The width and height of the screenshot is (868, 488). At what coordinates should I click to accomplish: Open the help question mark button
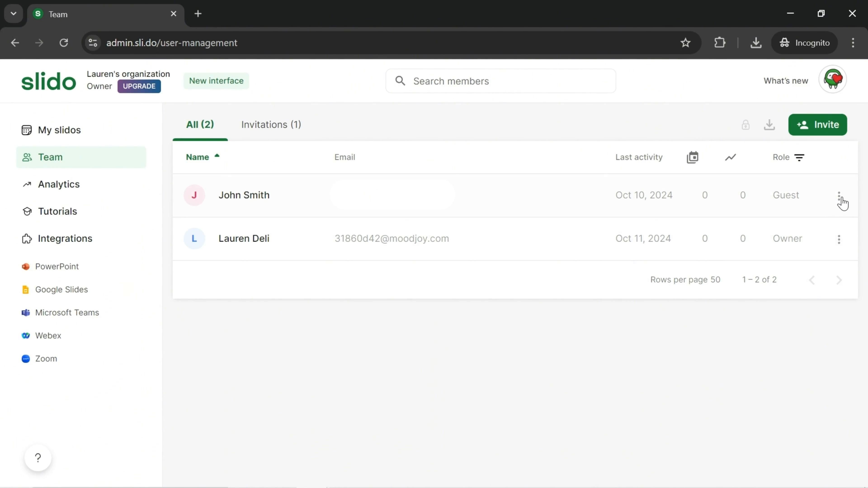(x=38, y=458)
